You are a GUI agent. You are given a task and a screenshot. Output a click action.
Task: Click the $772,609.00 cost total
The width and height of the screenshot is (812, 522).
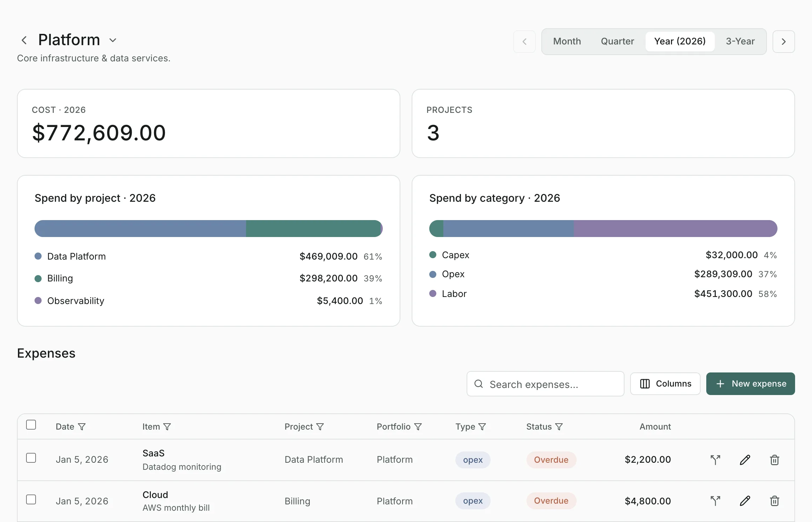coord(99,133)
